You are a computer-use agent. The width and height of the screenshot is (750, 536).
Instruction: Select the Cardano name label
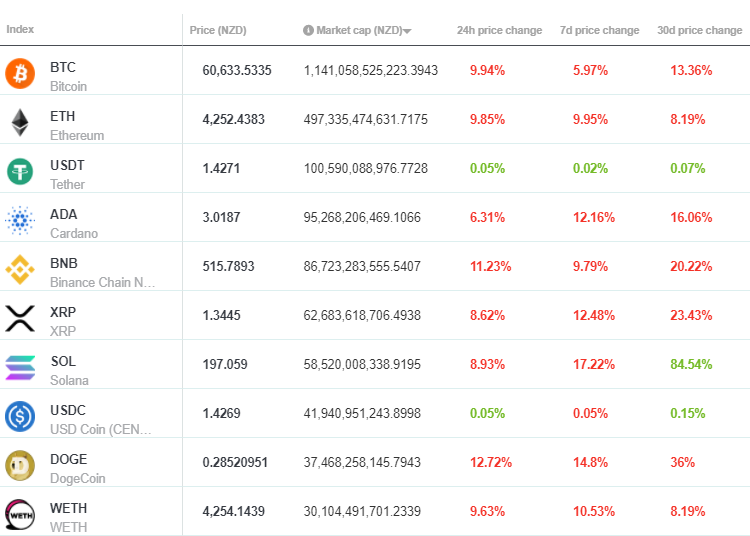pyautogui.click(x=74, y=233)
